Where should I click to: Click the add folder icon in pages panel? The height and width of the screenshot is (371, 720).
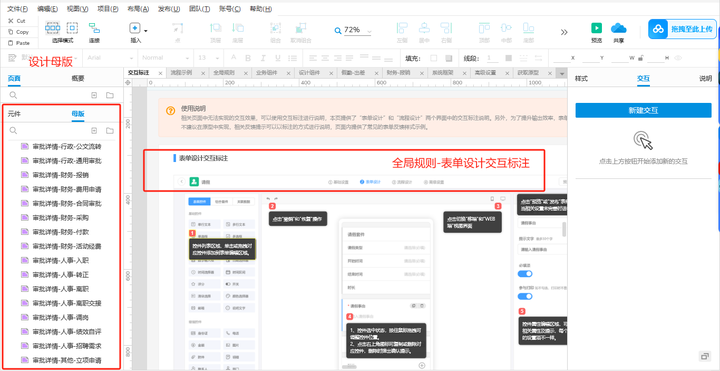click(110, 95)
